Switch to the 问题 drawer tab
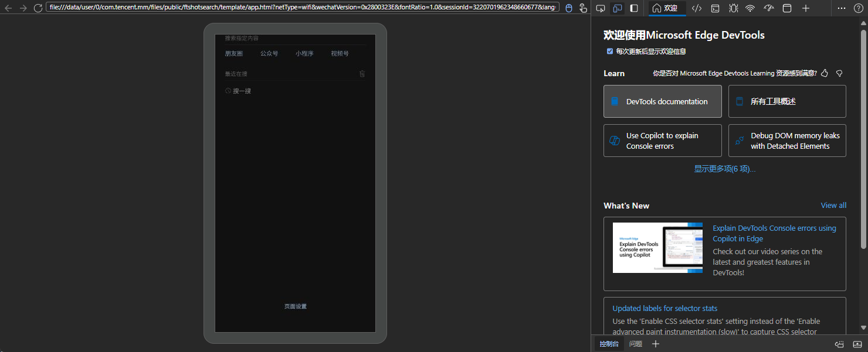The width and height of the screenshot is (868, 352). coord(635,344)
